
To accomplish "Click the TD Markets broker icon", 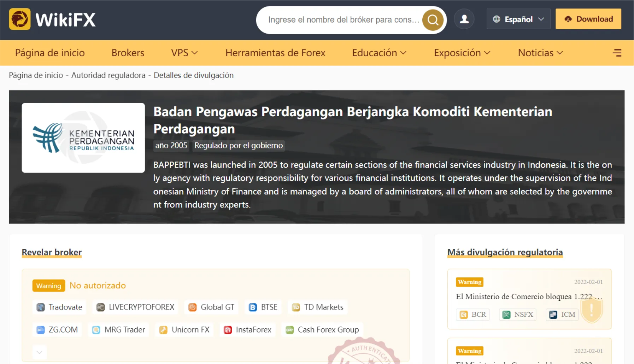I will [x=296, y=307].
